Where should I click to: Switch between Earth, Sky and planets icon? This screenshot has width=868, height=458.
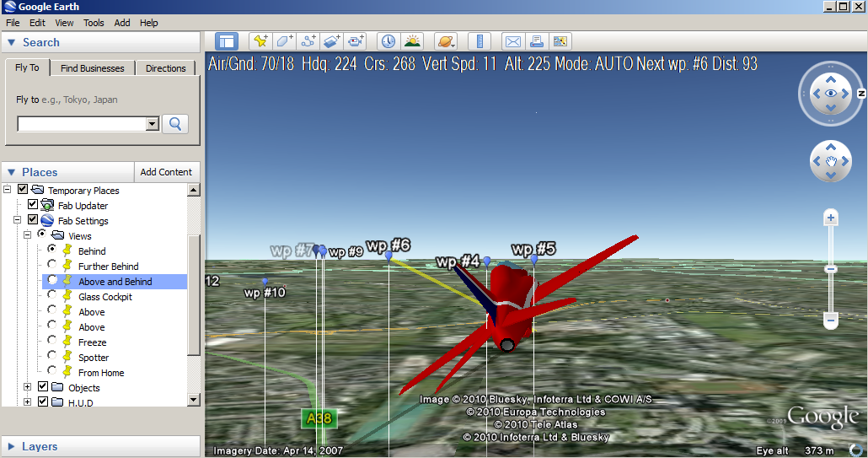[x=446, y=41]
